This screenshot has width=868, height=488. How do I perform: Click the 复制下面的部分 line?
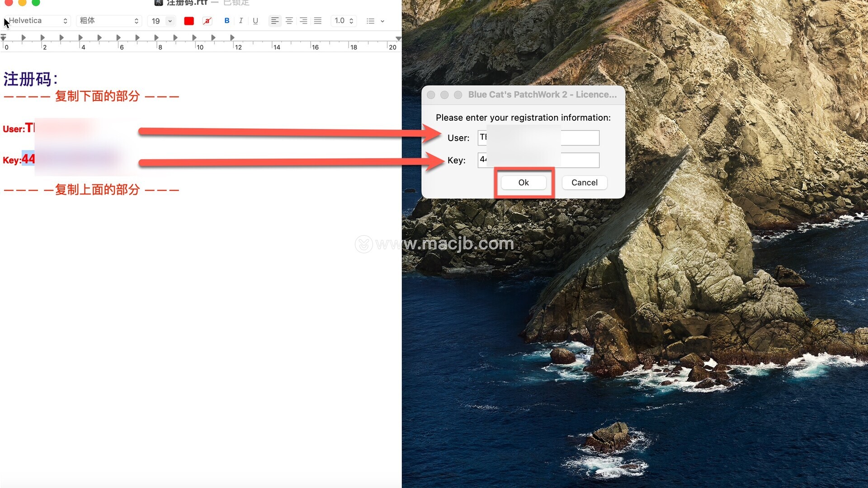pos(91,96)
